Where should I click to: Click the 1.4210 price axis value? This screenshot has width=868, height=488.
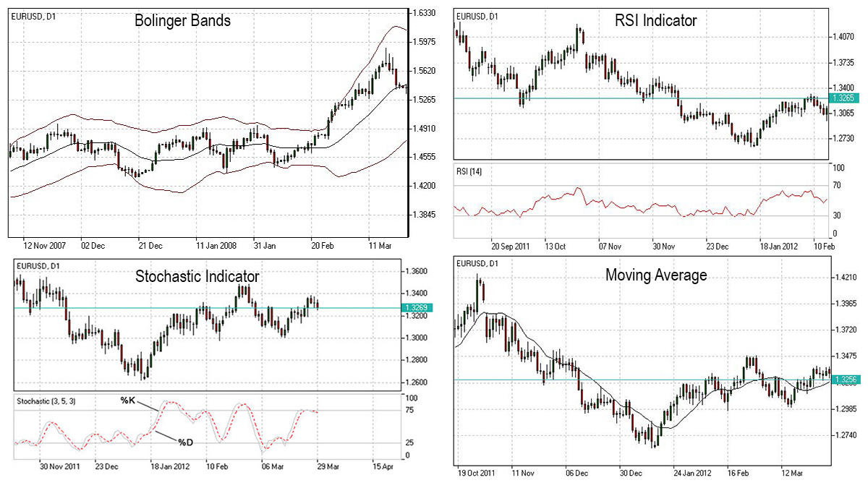[845, 278]
